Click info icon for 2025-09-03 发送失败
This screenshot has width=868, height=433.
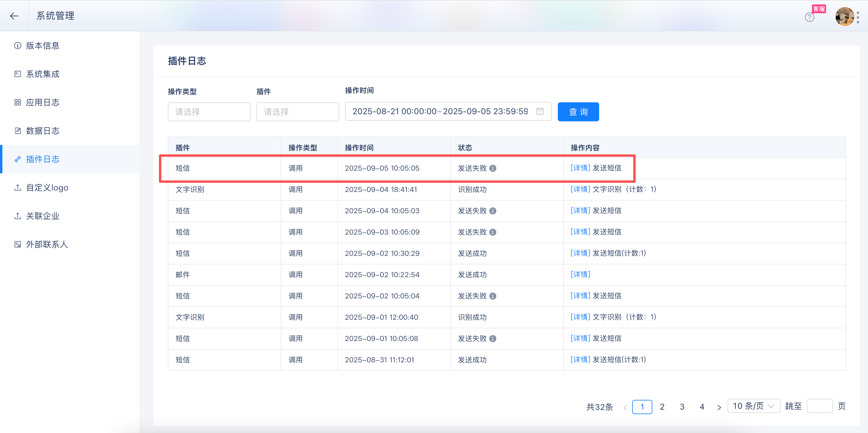[492, 232]
